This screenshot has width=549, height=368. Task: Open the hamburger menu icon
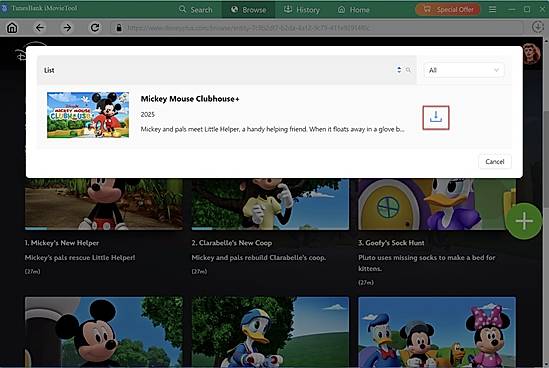(492, 9)
